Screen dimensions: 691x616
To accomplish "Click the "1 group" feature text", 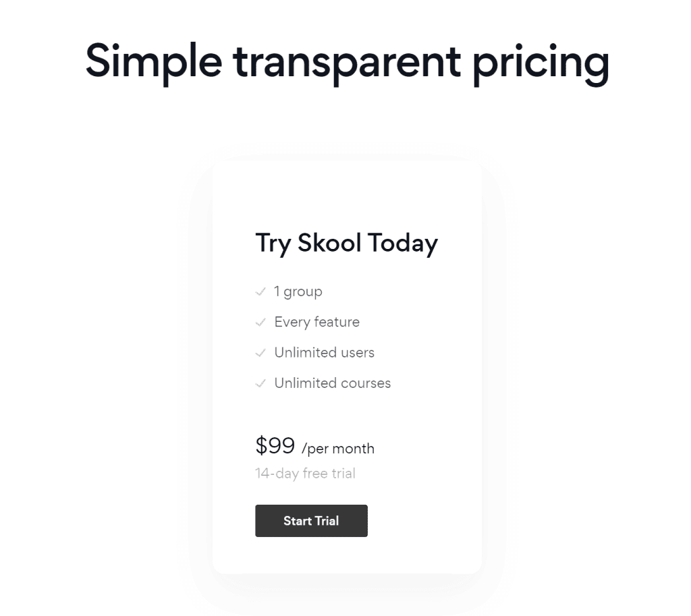I will 298,291.
